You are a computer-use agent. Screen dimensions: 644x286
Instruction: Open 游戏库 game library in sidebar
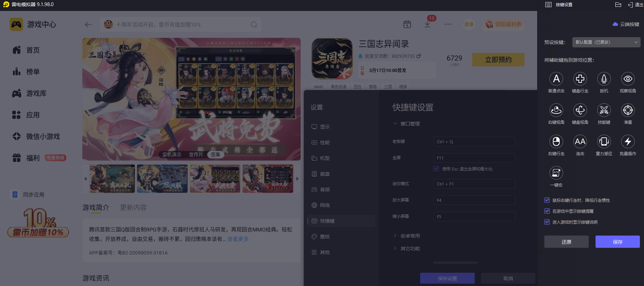(29, 93)
